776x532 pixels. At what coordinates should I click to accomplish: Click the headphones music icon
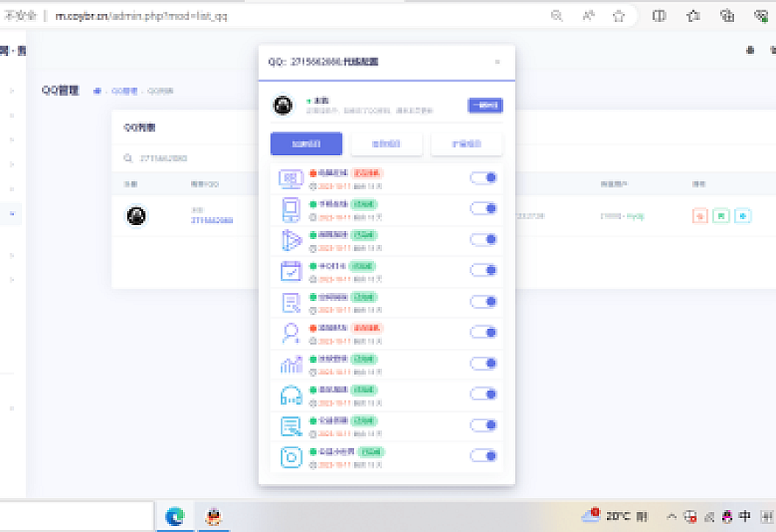pyautogui.click(x=290, y=394)
